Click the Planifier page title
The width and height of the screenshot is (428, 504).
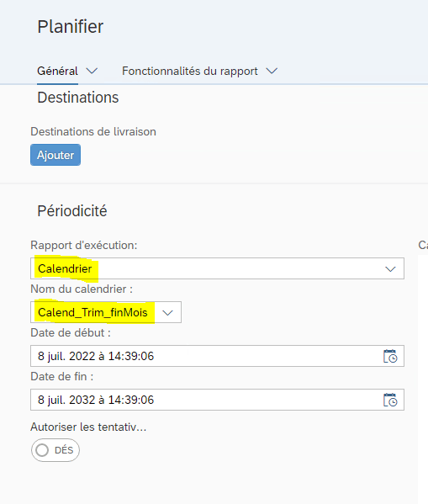(x=71, y=27)
